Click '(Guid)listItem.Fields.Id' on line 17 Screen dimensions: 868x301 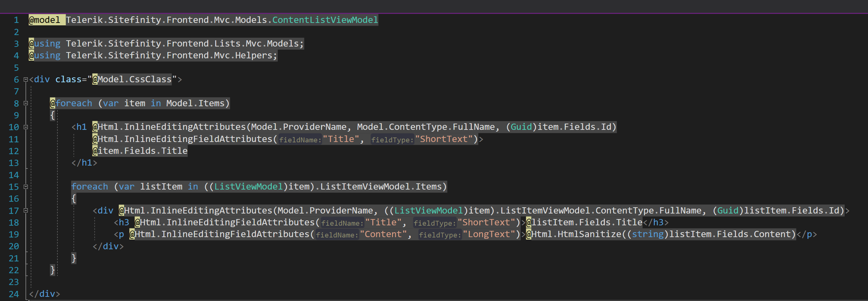pyautogui.click(x=779, y=211)
